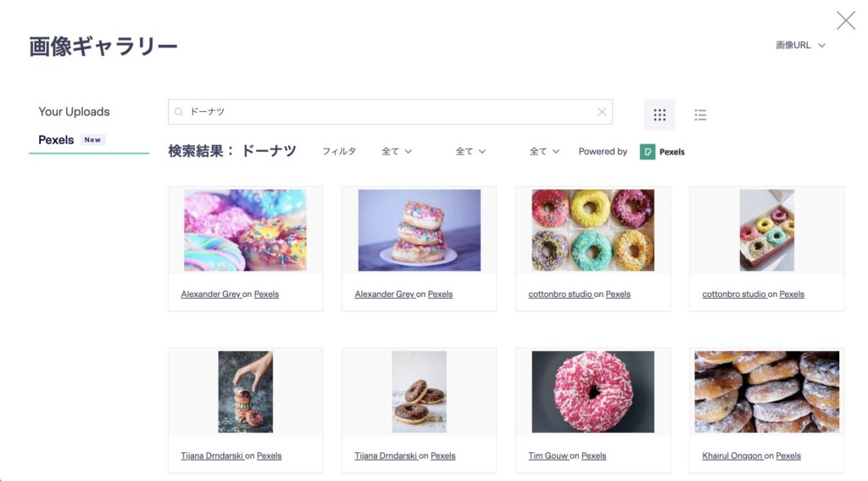Select the stacked donuts on plate photo

[x=419, y=230]
